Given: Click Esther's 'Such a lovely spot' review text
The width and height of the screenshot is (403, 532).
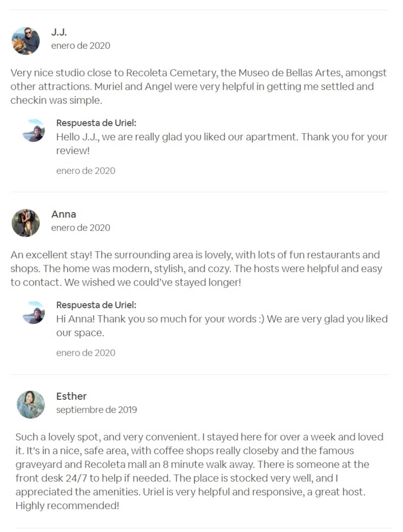Looking at the screenshot, I should point(199,471).
